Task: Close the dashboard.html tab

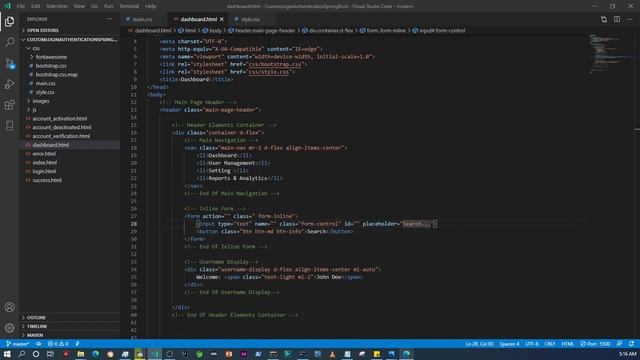Action: point(222,19)
